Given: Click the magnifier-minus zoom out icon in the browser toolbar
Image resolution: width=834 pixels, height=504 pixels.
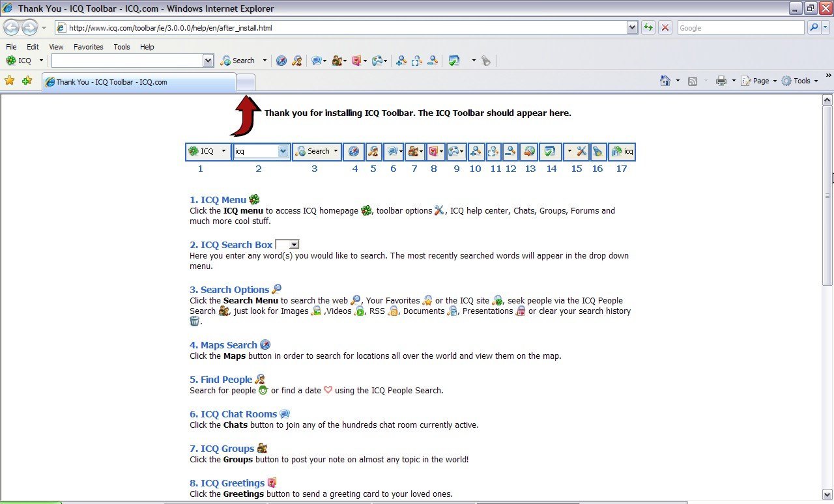Looking at the screenshot, I should click(x=433, y=61).
